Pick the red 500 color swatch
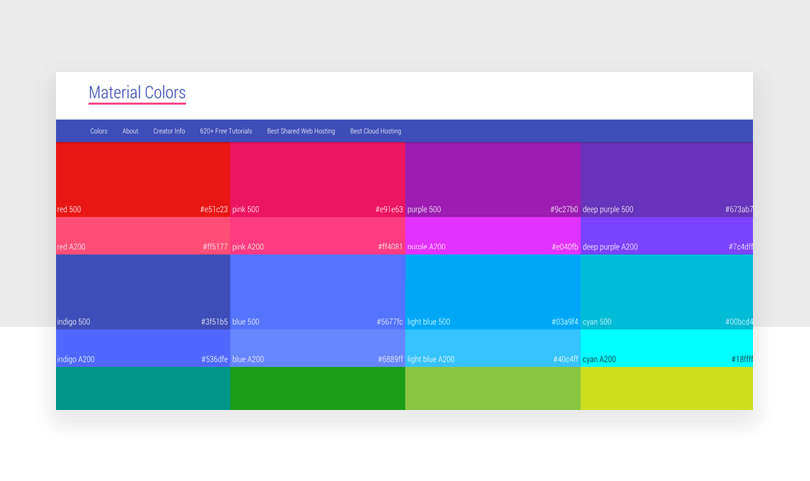The image size is (810, 481). (x=143, y=180)
